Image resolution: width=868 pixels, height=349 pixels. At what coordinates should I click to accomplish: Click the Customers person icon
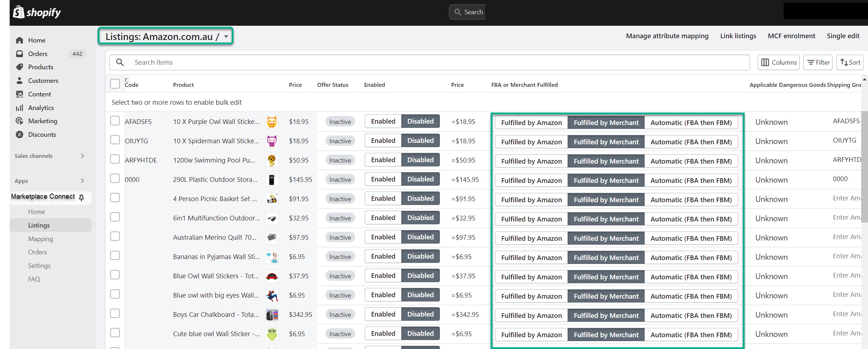(x=20, y=81)
